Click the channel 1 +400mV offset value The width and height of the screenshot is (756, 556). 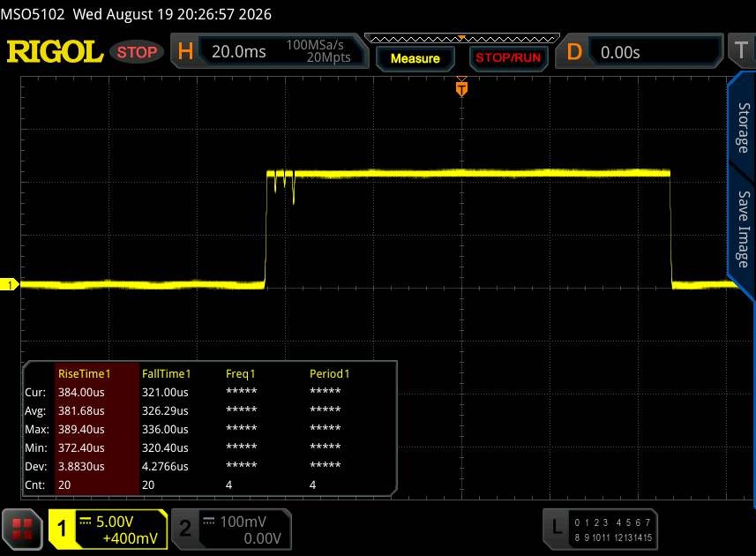(x=131, y=538)
